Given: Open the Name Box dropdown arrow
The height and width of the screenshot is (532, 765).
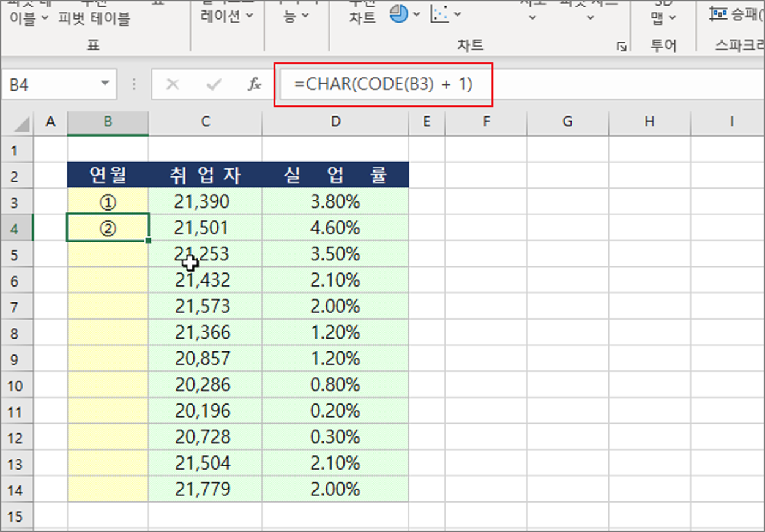Looking at the screenshot, I should point(105,84).
